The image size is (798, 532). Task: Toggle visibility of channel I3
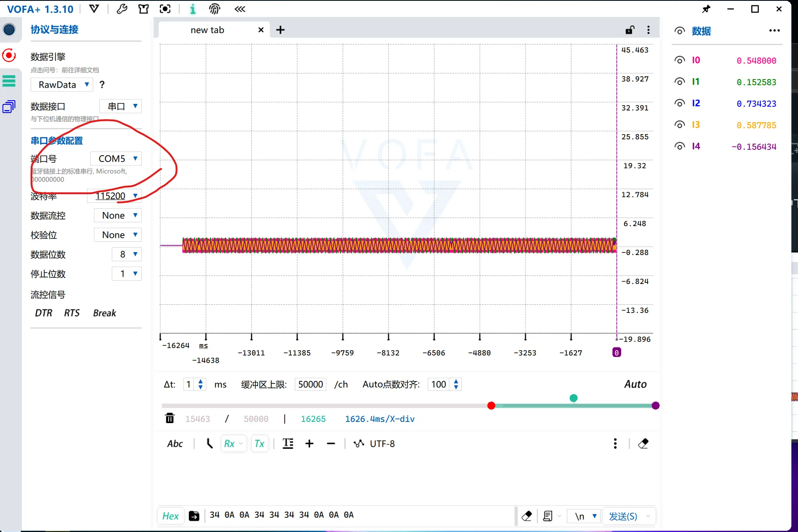coord(680,125)
